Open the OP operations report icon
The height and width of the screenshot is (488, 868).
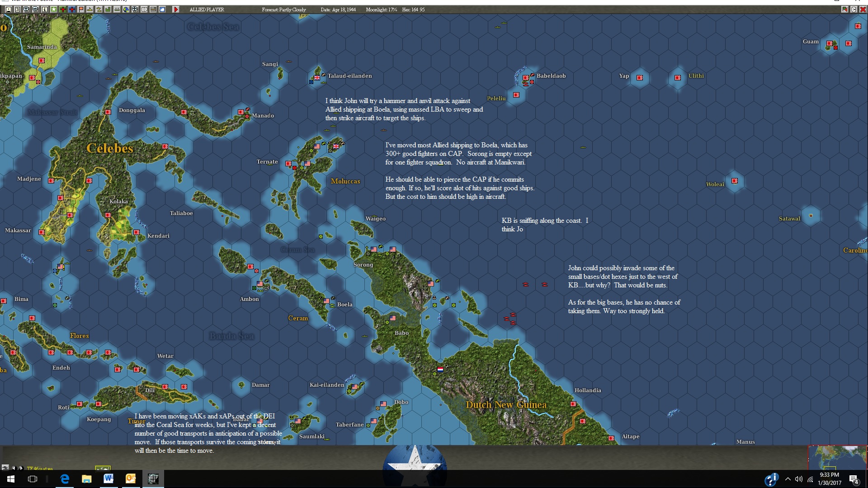pyautogui.click(x=144, y=9)
